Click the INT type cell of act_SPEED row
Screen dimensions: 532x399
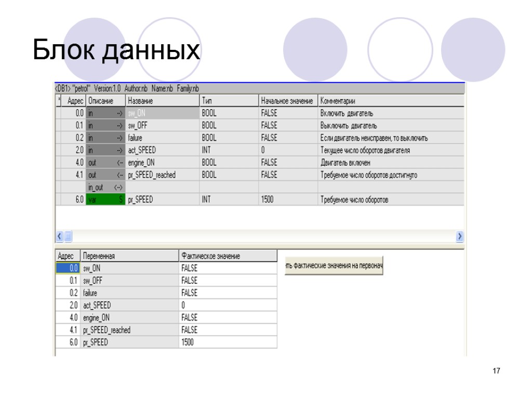point(229,150)
